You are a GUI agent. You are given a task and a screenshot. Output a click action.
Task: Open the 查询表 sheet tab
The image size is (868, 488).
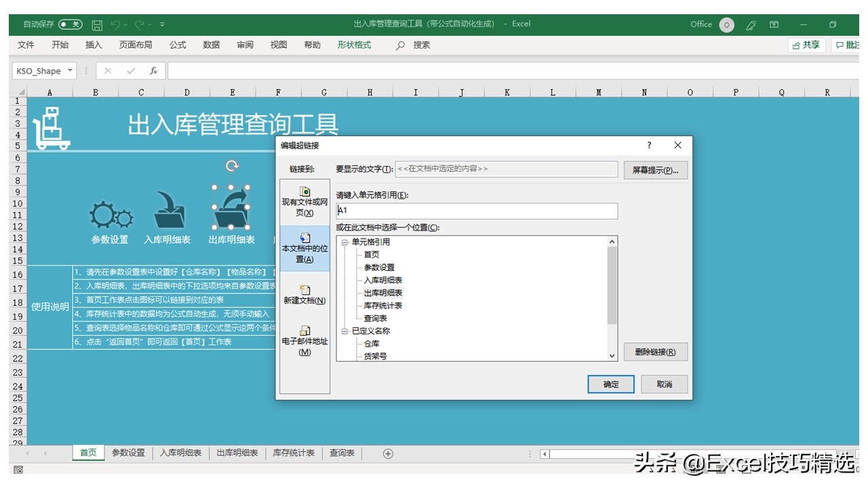pos(341,453)
